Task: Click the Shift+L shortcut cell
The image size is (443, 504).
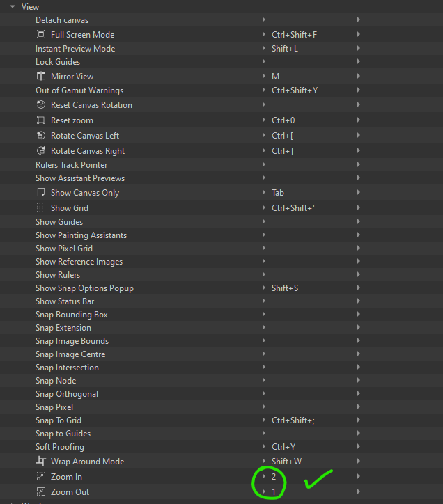Action: pyautogui.click(x=285, y=49)
